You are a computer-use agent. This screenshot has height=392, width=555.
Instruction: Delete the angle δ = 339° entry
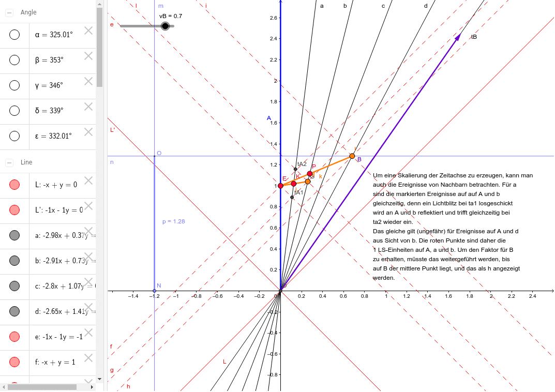click(88, 107)
